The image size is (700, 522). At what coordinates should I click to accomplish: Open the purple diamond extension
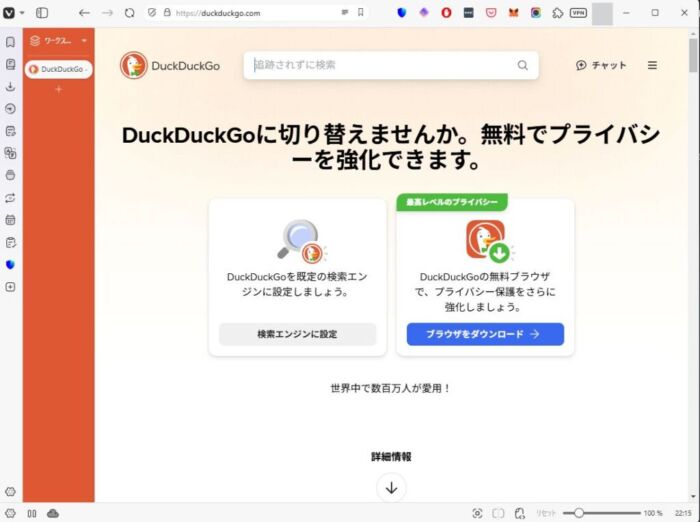tap(424, 13)
